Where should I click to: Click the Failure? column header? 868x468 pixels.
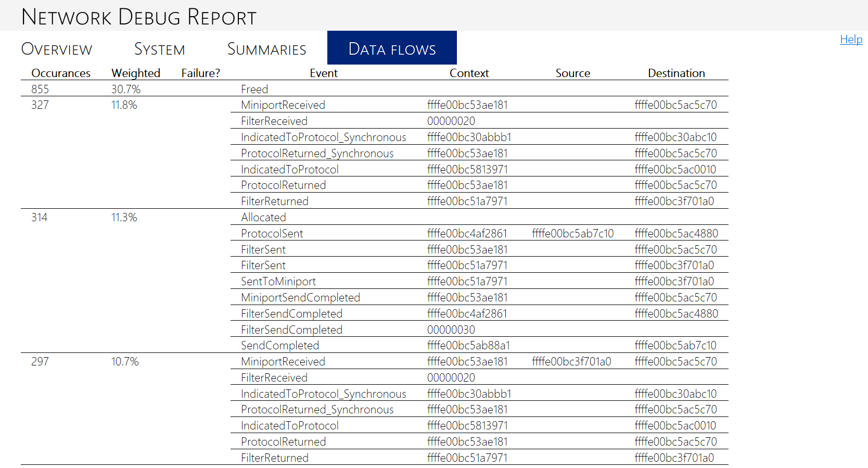(x=201, y=73)
